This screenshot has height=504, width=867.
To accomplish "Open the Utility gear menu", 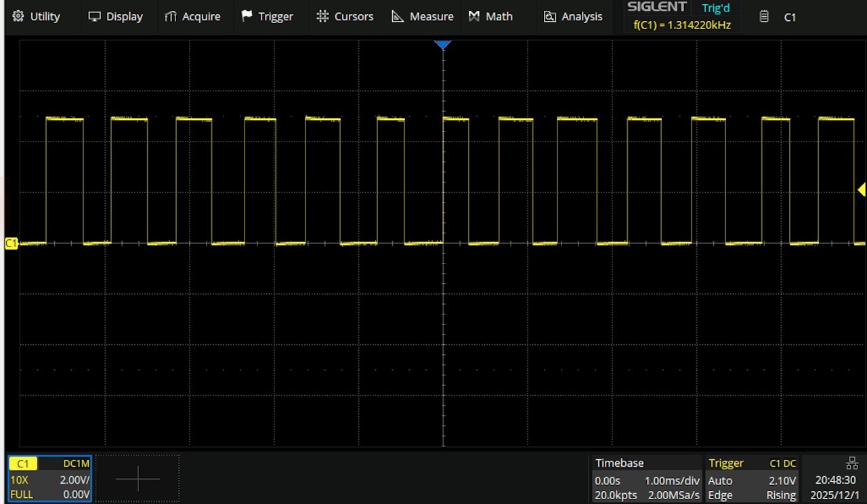I will coord(18,16).
